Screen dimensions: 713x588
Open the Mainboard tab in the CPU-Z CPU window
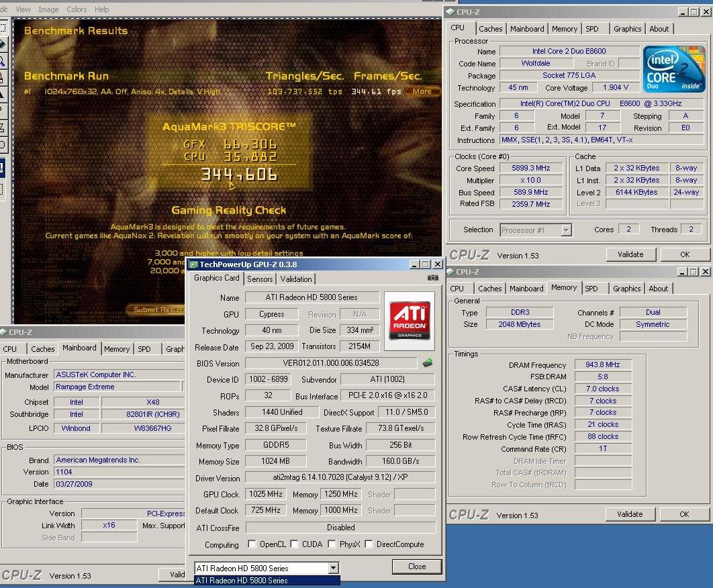(x=527, y=29)
